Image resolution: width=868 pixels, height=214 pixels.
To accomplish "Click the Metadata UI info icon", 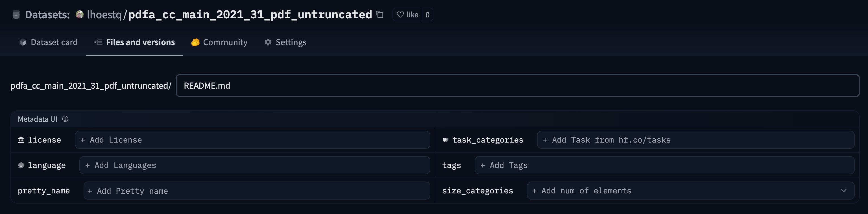I will tap(66, 119).
